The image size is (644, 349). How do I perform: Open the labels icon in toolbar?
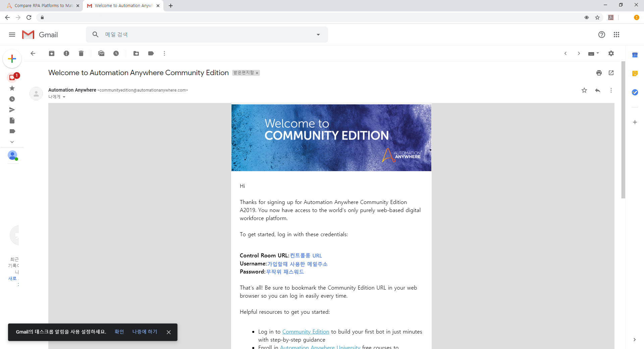151,53
